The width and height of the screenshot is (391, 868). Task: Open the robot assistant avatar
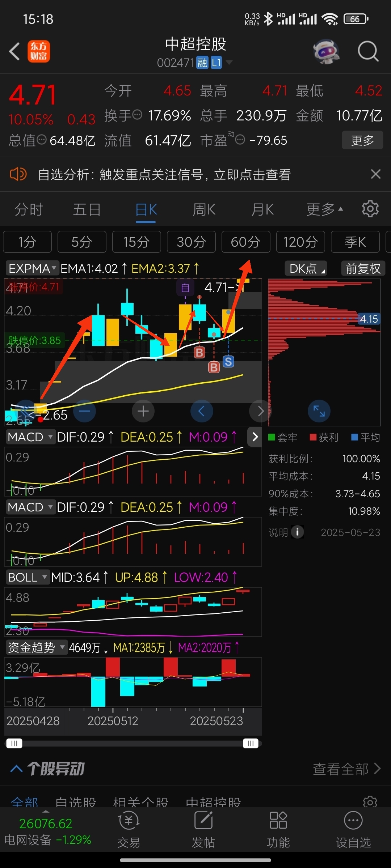tap(326, 51)
